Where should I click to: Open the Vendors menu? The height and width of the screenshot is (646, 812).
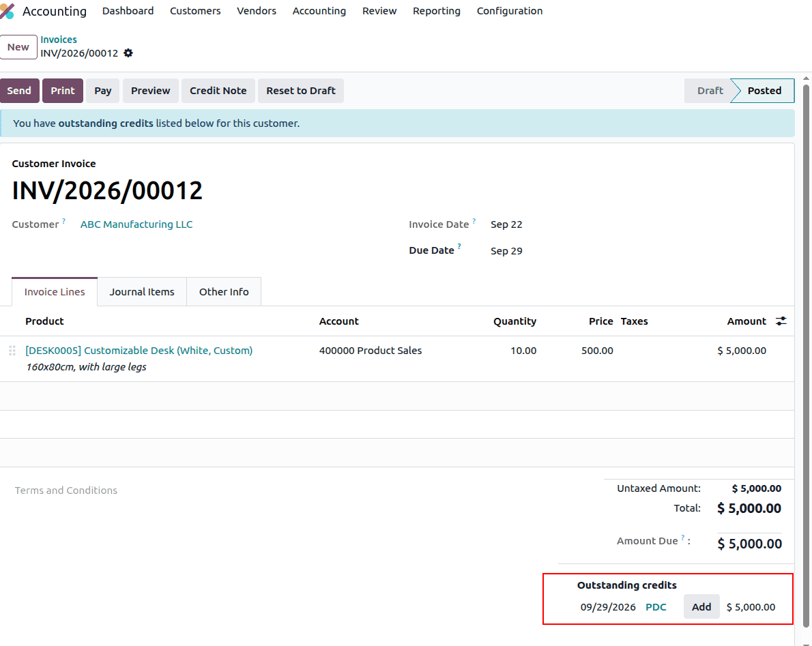257,11
